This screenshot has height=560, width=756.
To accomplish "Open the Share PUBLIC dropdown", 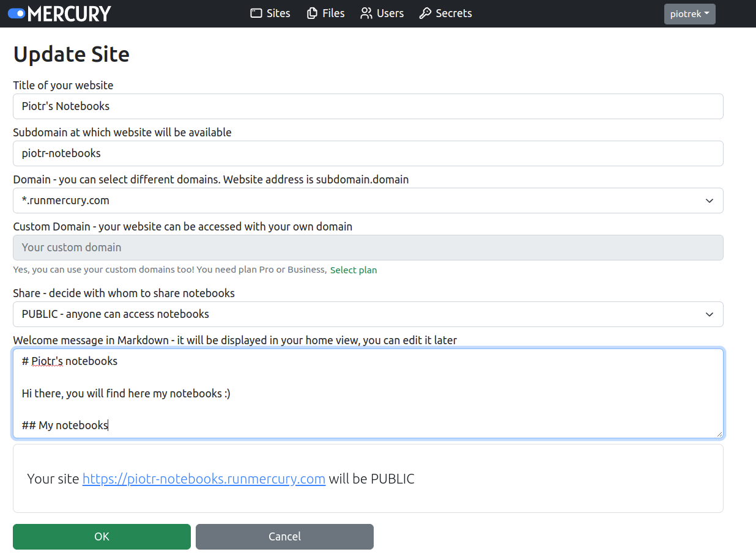I will [368, 314].
